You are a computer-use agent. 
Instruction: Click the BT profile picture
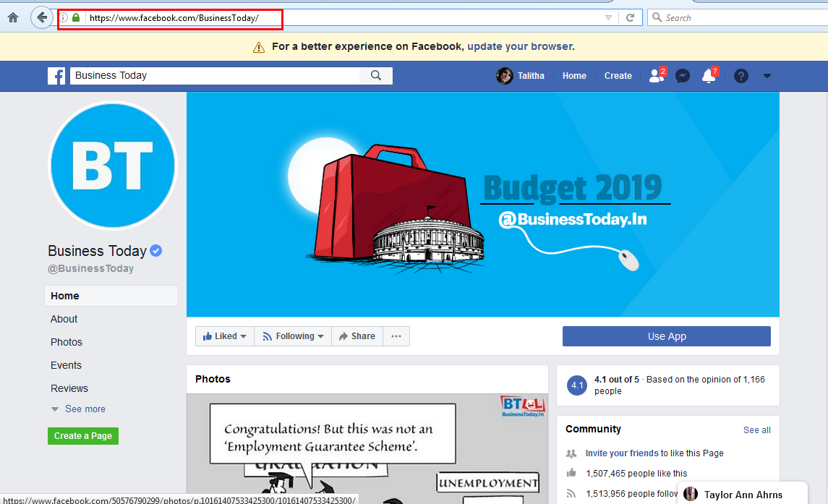(113, 166)
